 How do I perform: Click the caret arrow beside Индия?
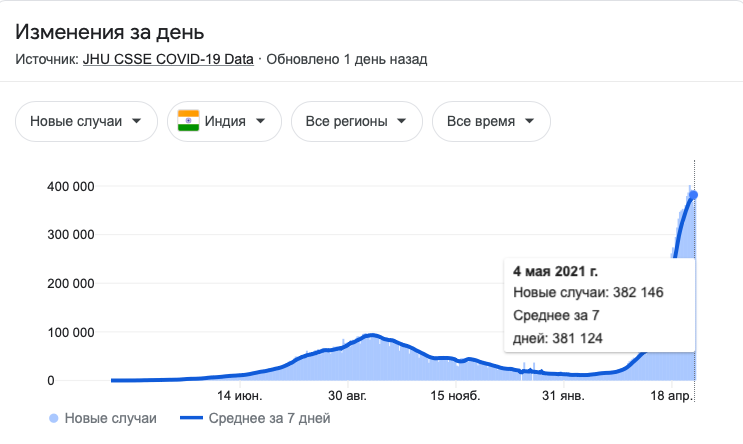[x=260, y=122]
